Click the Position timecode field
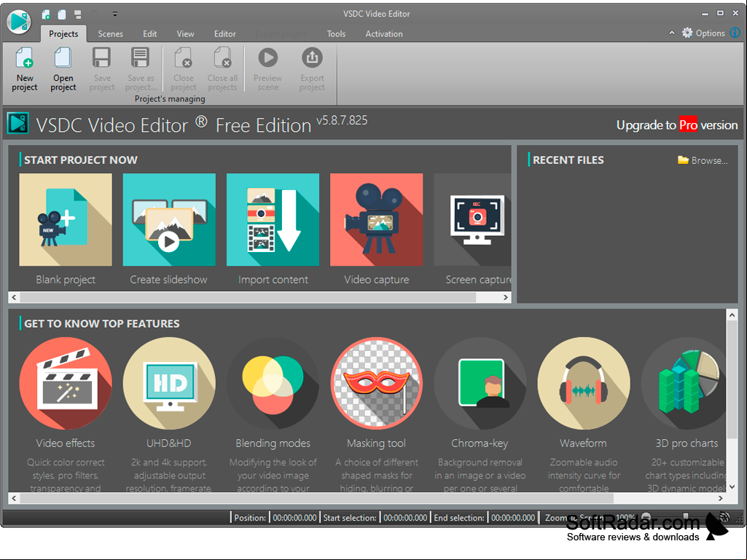This screenshot has height=560, width=747. pos(294,518)
